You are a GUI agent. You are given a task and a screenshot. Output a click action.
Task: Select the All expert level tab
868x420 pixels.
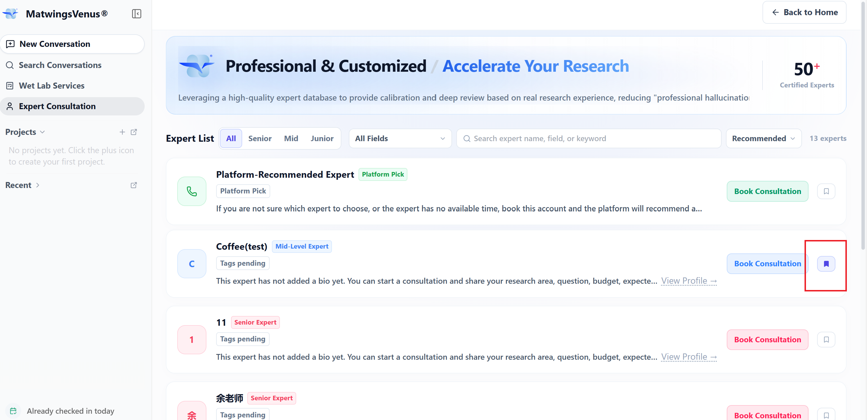[x=231, y=138]
